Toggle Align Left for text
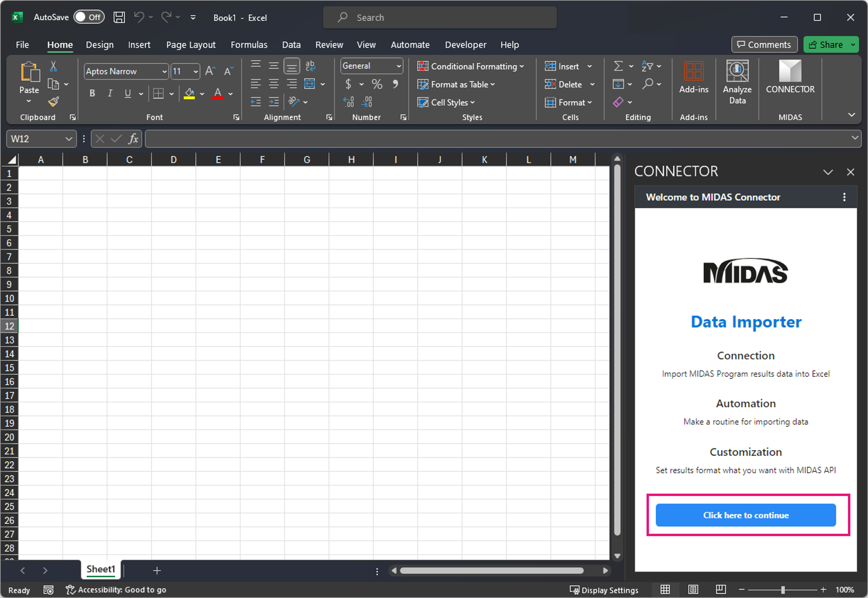This screenshot has width=868, height=598. [x=256, y=84]
